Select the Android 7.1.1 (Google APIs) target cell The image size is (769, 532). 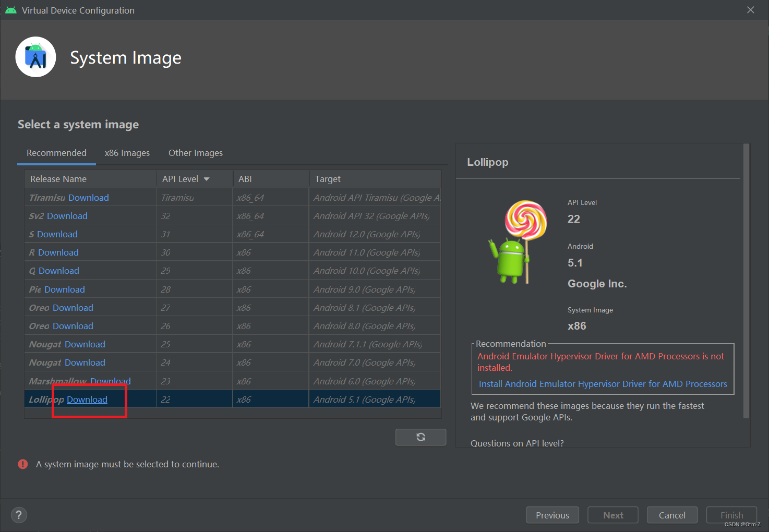(x=375, y=344)
